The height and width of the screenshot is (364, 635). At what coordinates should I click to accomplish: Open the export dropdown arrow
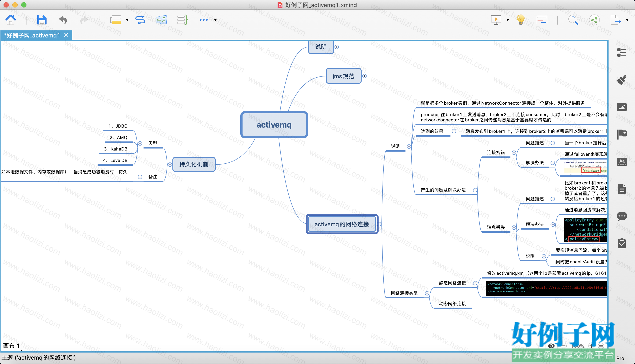point(627,20)
